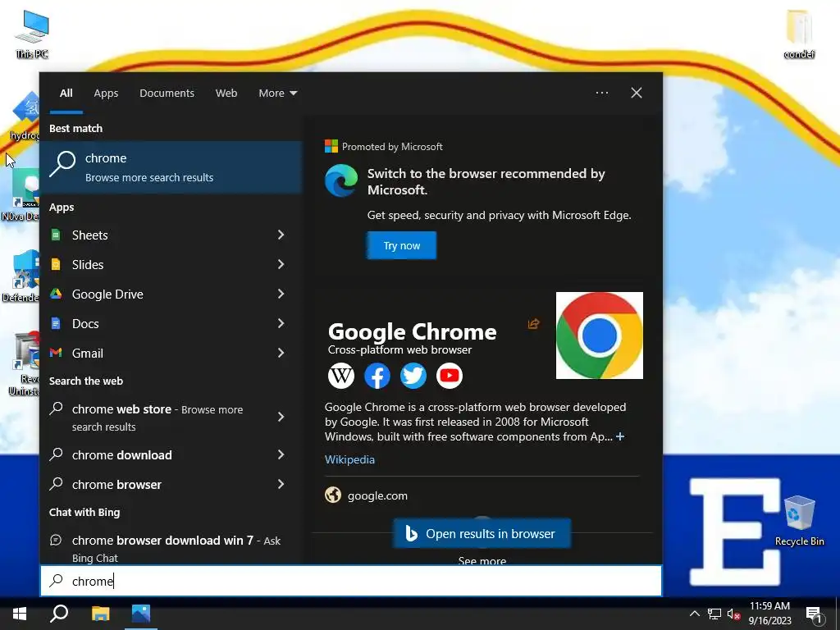The width and height of the screenshot is (840, 630).
Task: Select the chrome best match result
Action: coord(171,167)
